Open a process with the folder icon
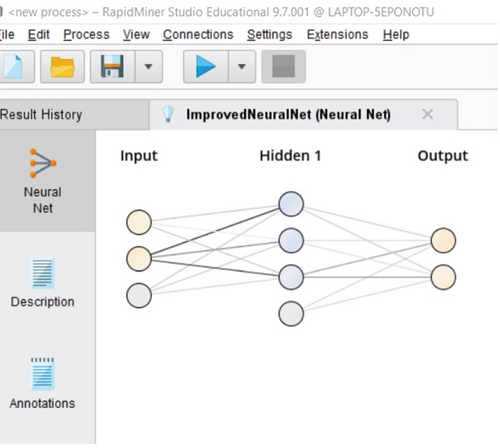 [x=62, y=67]
